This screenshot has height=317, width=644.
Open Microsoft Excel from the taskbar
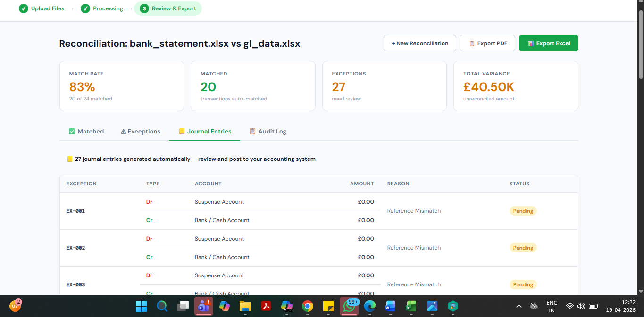411,307
